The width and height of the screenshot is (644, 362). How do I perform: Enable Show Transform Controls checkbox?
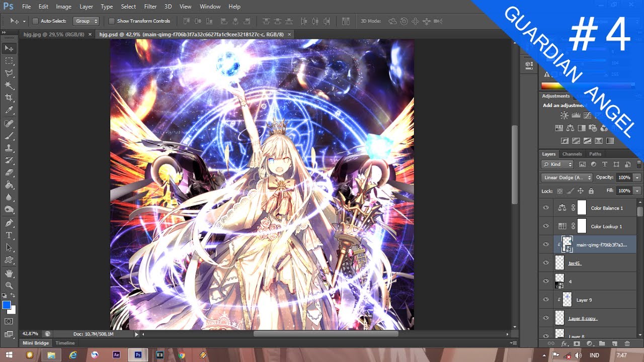(x=112, y=21)
